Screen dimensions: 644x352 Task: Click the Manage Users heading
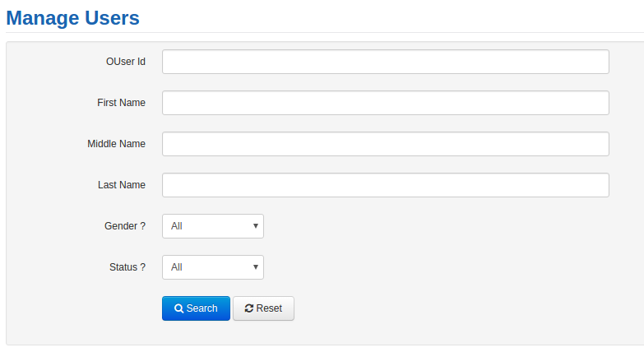pyautogui.click(x=72, y=18)
